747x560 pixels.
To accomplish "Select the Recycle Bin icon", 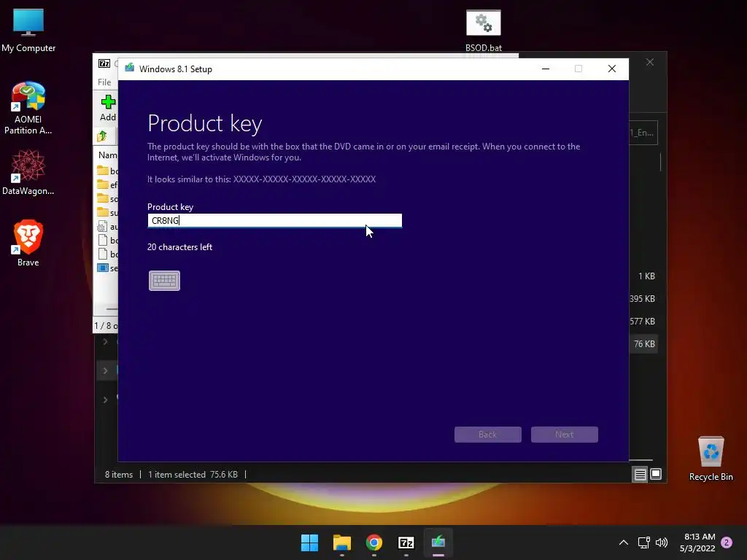I will click(711, 459).
